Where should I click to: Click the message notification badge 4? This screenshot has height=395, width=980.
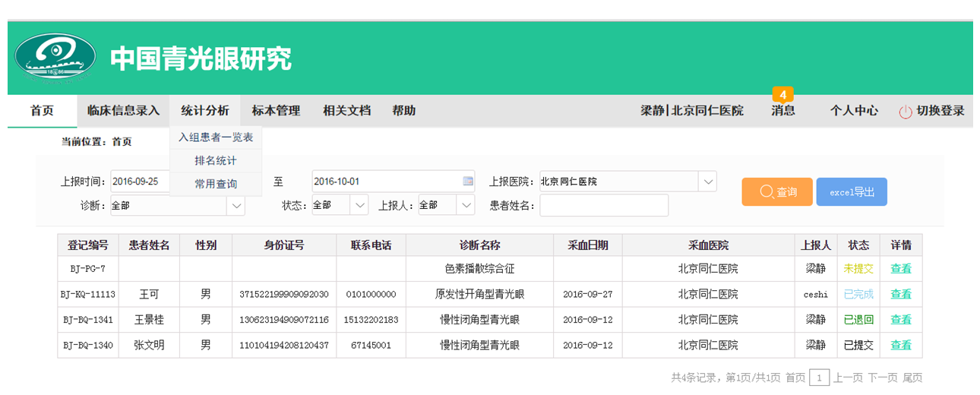(782, 95)
